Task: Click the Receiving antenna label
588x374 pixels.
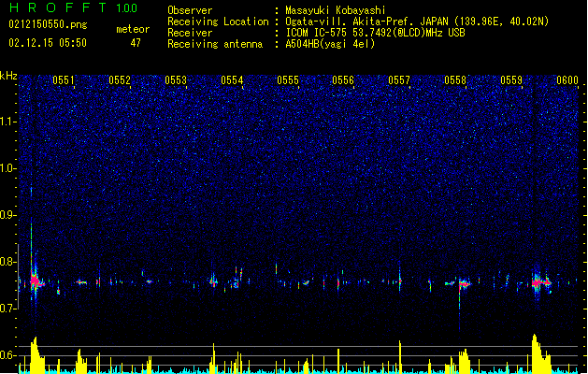Action: [x=215, y=44]
